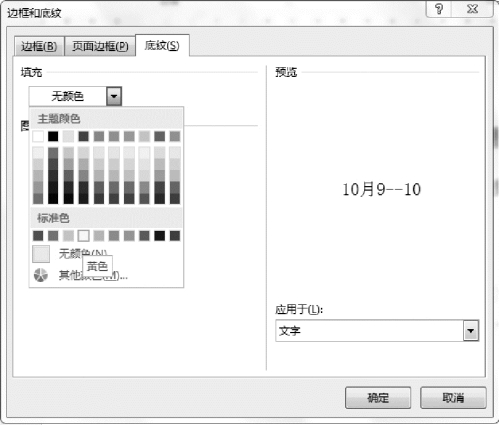Select the first standard color swatch

click(38, 236)
